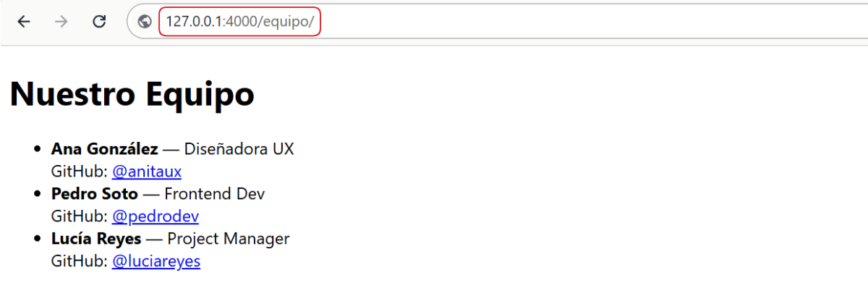Click the GitHub label beside @luciareyes
This screenshot has width=868, height=291.
click(80, 261)
